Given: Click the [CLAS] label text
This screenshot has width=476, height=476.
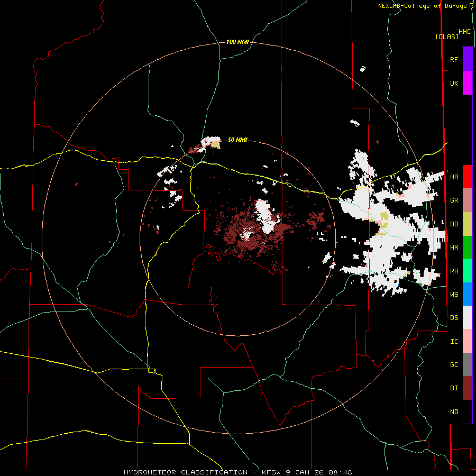Looking at the screenshot, I should coord(447,36).
